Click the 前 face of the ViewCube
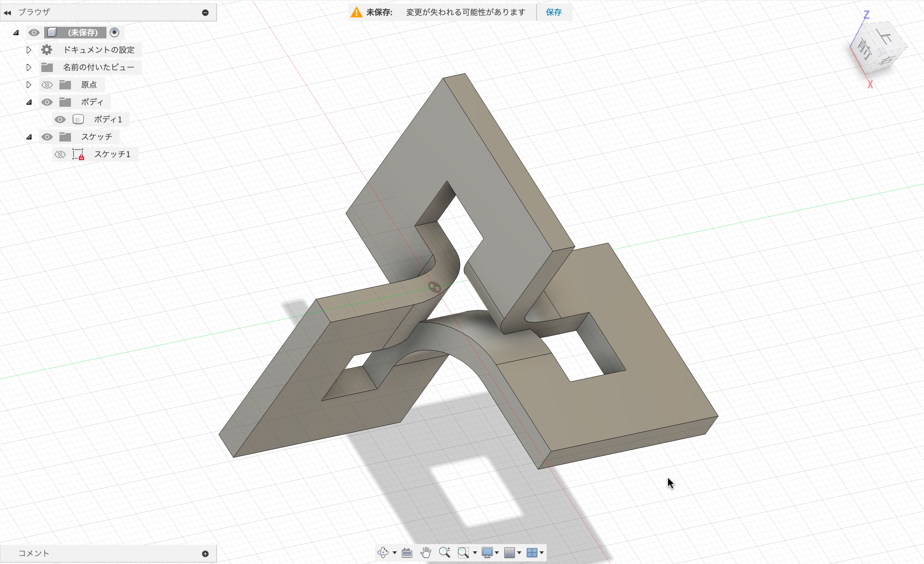The image size is (924, 564). click(x=864, y=49)
